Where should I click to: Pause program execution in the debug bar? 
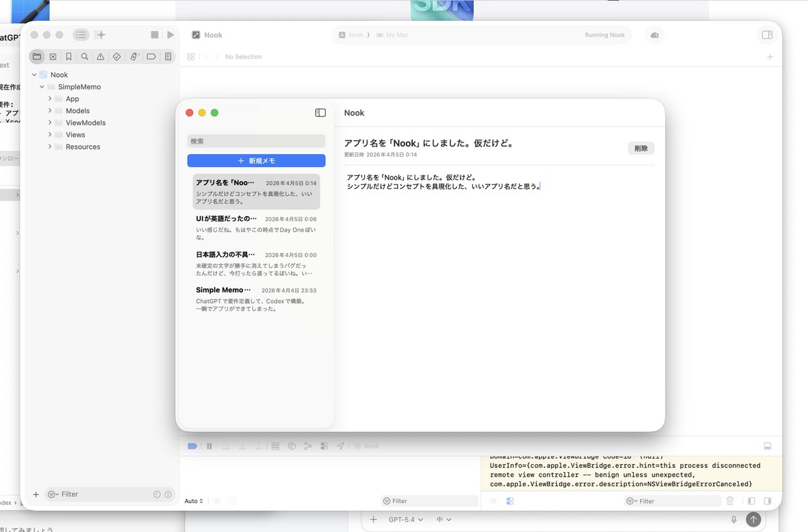click(x=209, y=446)
